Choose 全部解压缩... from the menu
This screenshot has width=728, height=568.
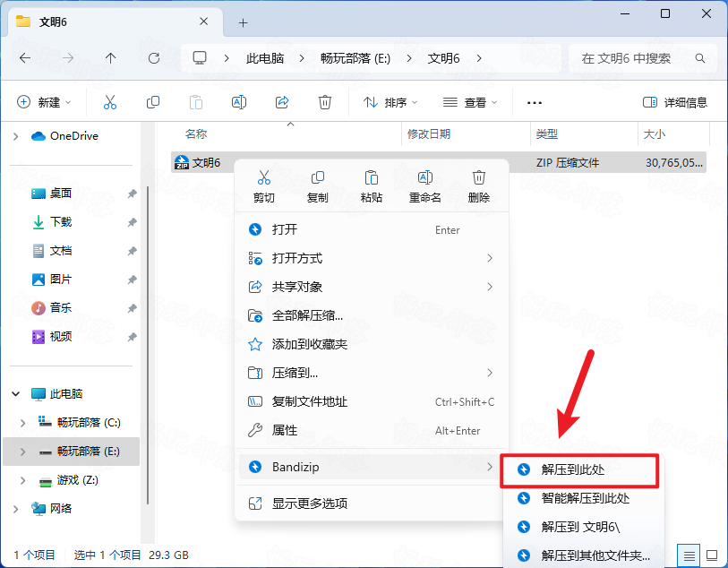click(x=372, y=316)
